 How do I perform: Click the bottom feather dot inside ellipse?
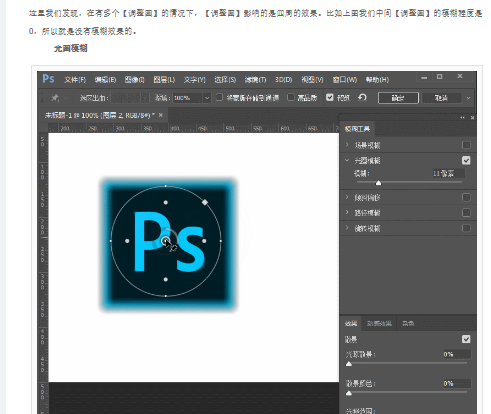[x=166, y=279]
